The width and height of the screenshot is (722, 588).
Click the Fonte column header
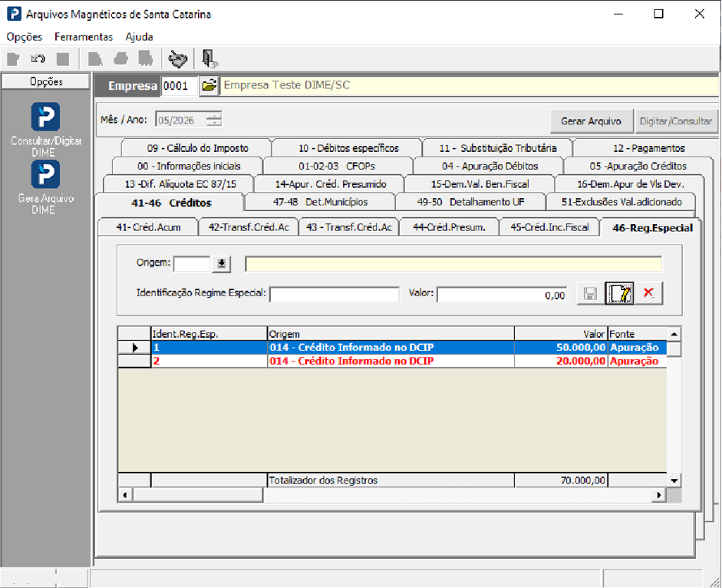coord(637,334)
